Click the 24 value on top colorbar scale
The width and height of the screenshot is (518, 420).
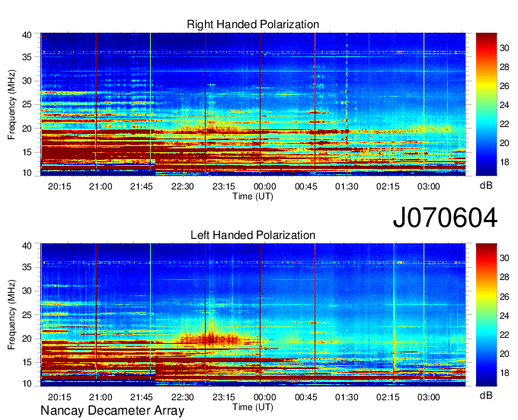(x=504, y=105)
